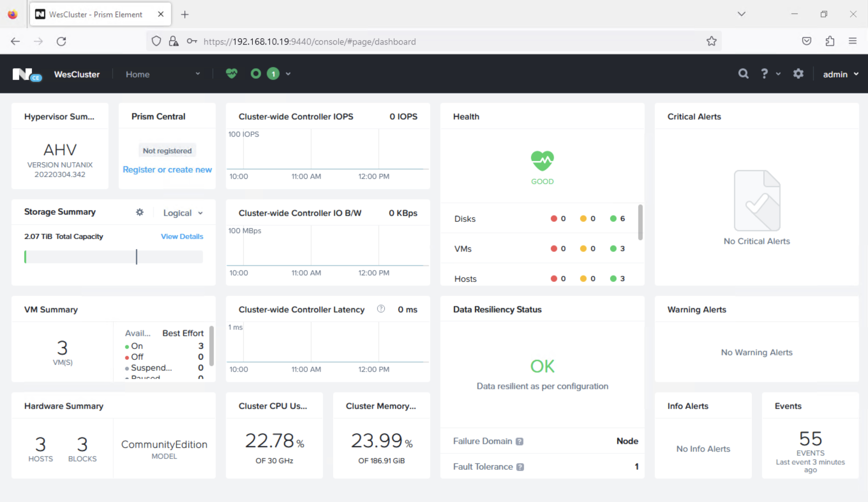This screenshot has height=502, width=868.
Task: Bookmark page with star icon
Action: [x=711, y=41]
